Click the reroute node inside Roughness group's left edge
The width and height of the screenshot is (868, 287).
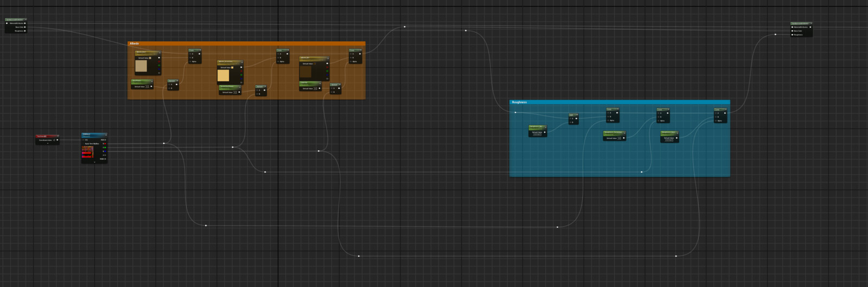(515, 112)
